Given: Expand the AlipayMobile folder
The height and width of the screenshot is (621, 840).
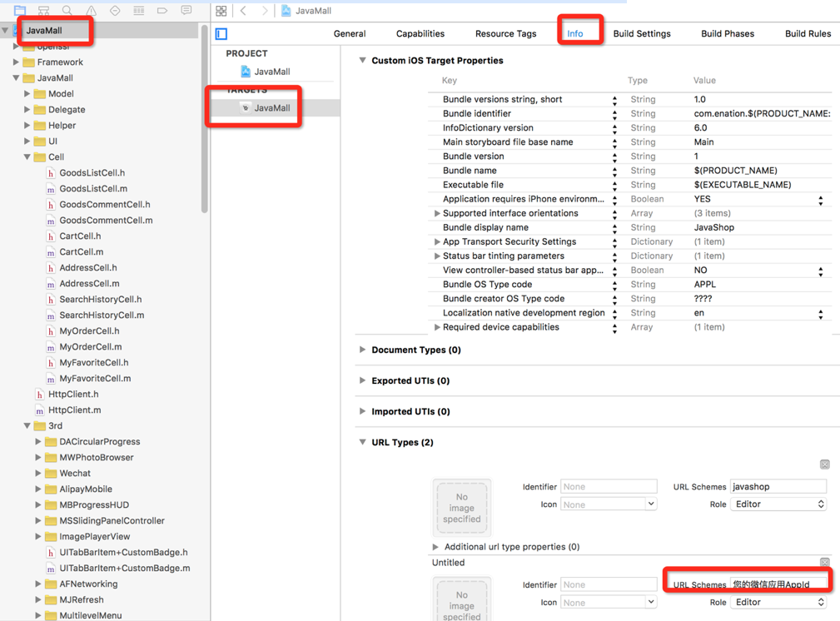Looking at the screenshot, I should 38,489.
